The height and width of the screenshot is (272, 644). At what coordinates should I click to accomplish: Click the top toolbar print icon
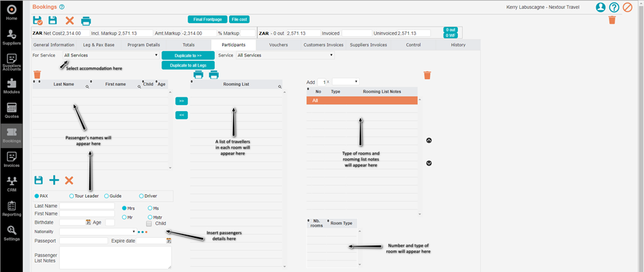point(86,21)
